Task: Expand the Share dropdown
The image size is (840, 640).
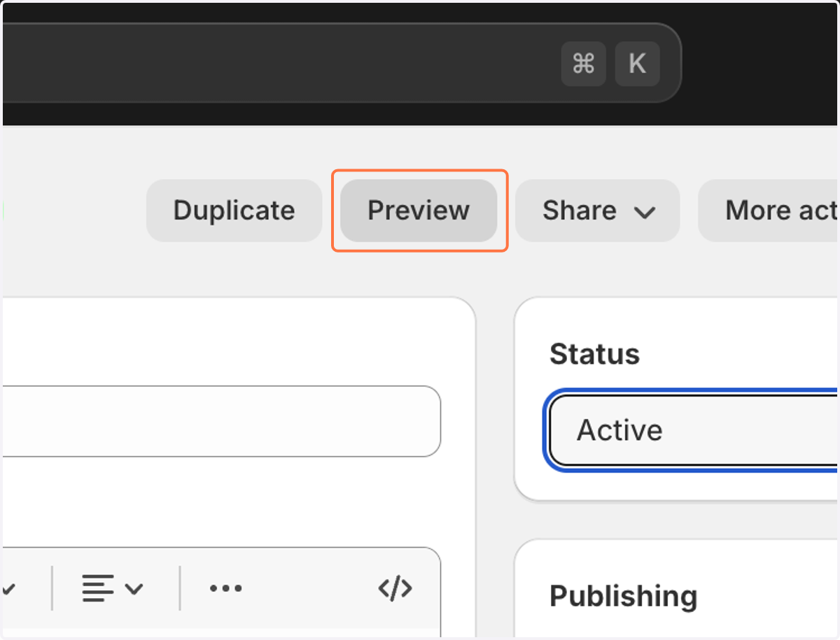Action: [x=598, y=211]
